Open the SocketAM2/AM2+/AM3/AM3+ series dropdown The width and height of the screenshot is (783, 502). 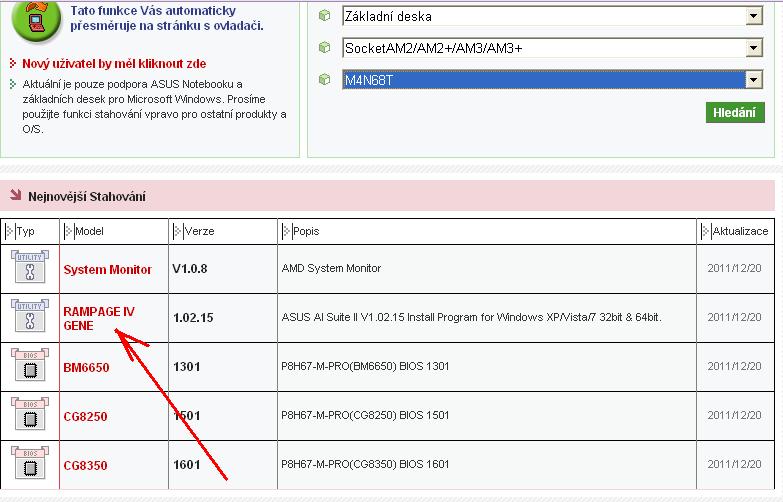click(552, 48)
